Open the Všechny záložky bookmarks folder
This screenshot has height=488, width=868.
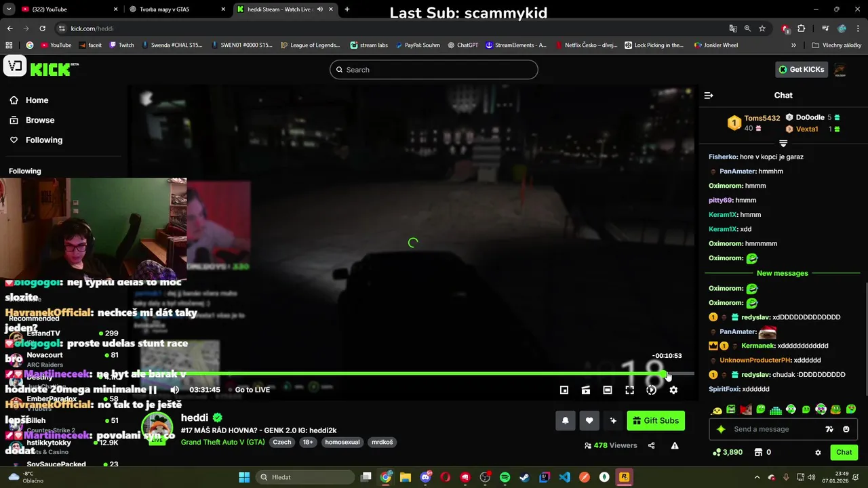coord(837,45)
